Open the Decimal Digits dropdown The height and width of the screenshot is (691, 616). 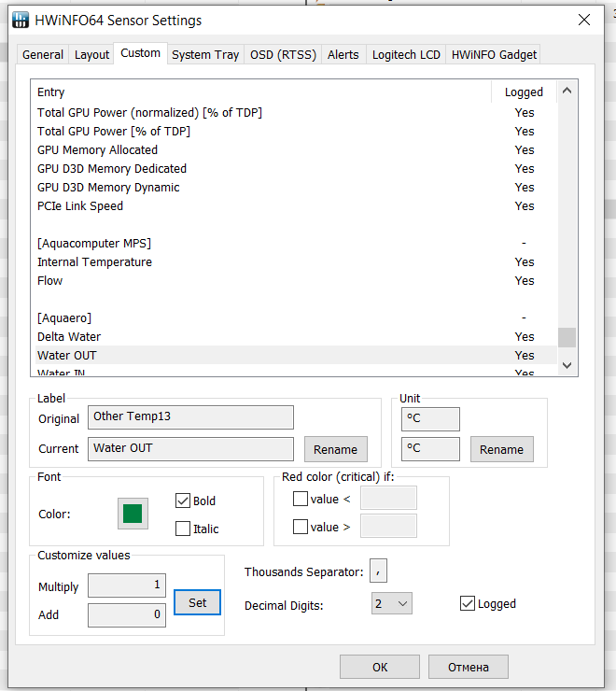click(392, 603)
